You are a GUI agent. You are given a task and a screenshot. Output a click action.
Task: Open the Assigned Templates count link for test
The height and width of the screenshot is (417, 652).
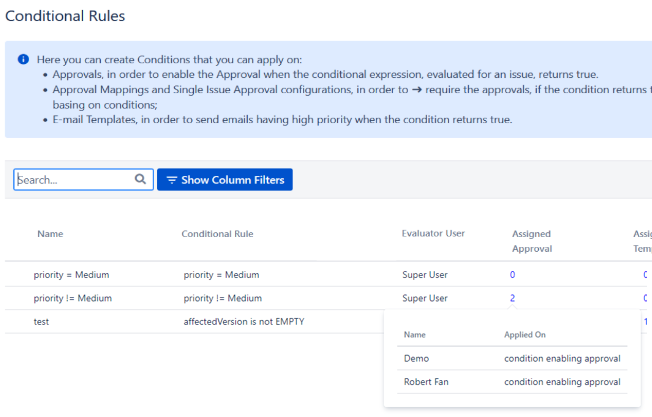click(645, 322)
